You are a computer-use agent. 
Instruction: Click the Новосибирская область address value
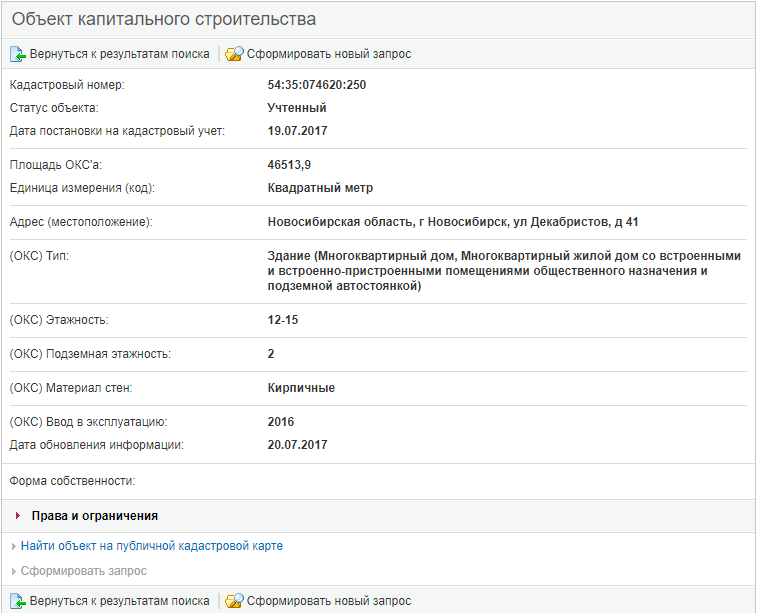coord(452,222)
